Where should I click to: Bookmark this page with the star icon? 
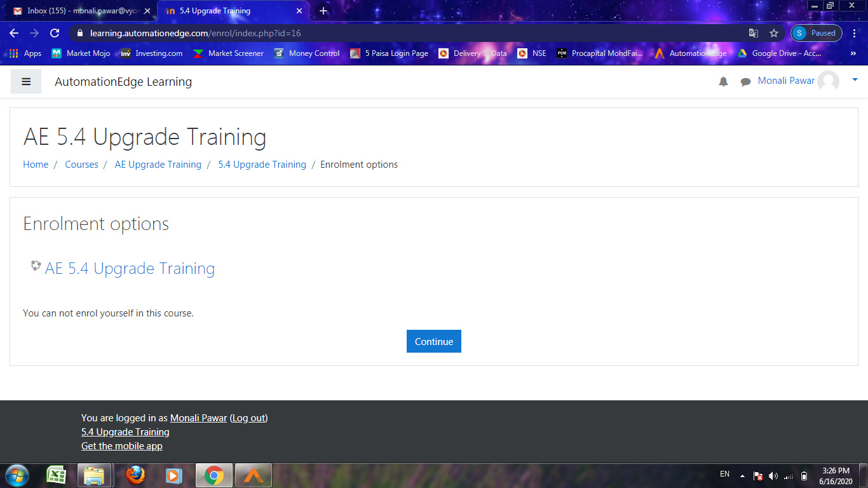point(774,33)
